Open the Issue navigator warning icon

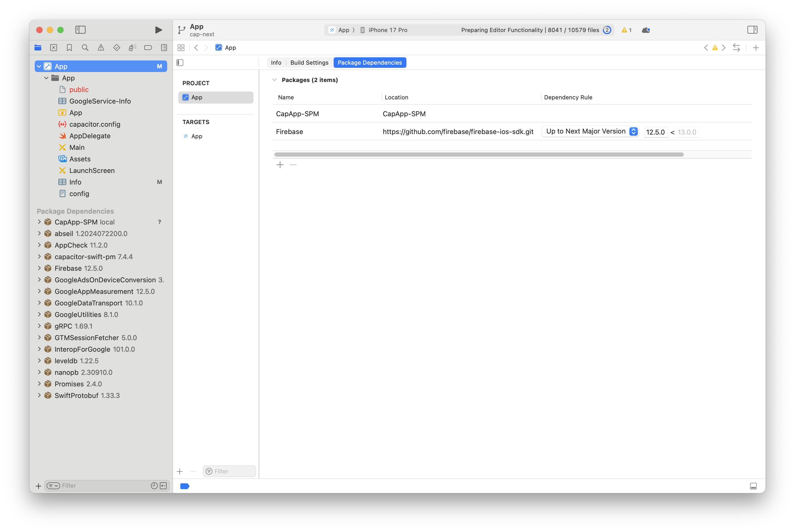101,48
